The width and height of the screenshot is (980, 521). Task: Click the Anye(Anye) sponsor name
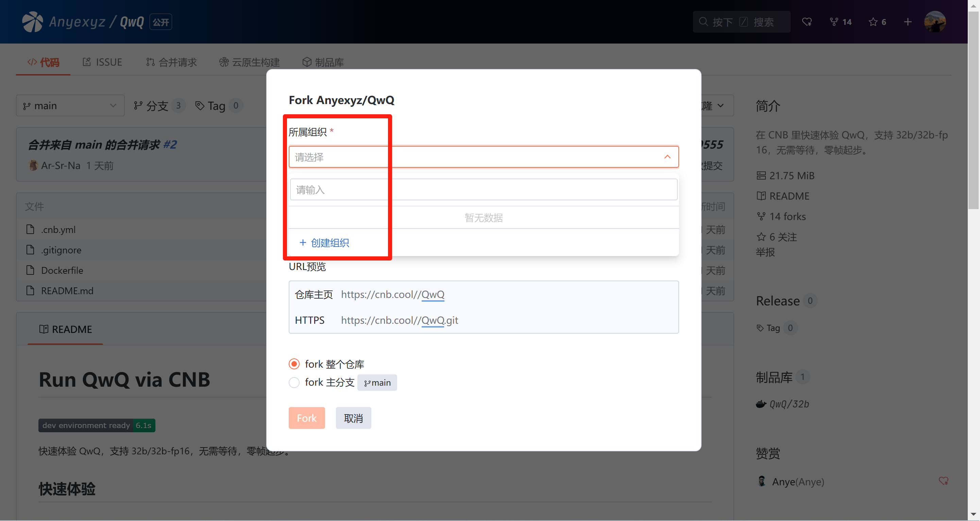pyautogui.click(x=798, y=482)
